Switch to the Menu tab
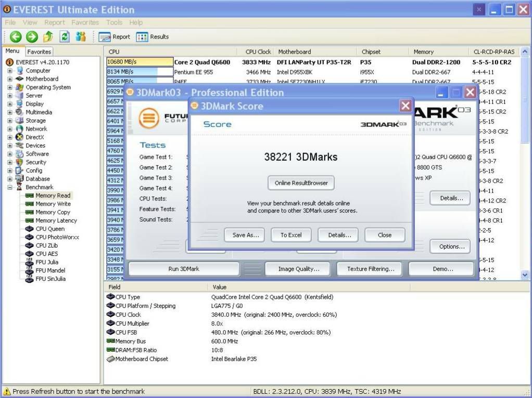 tap(12, 51)
